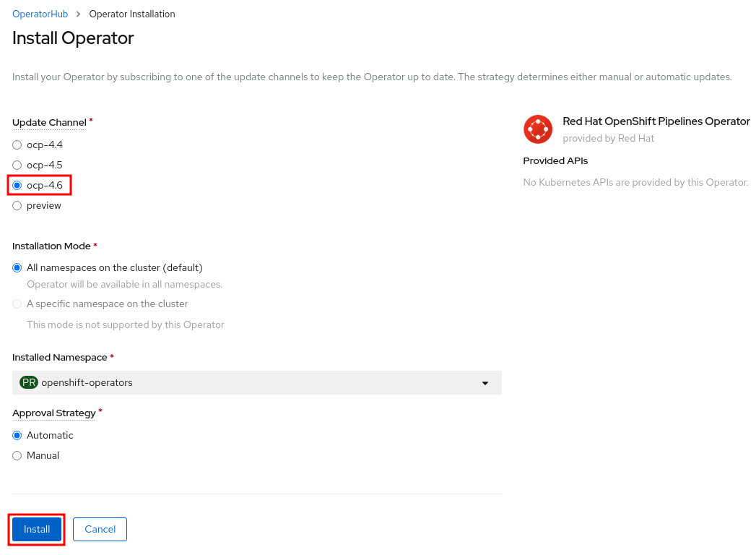The image size is (756, 555).
Task: Choose the preview update channel
Action: 17,205
